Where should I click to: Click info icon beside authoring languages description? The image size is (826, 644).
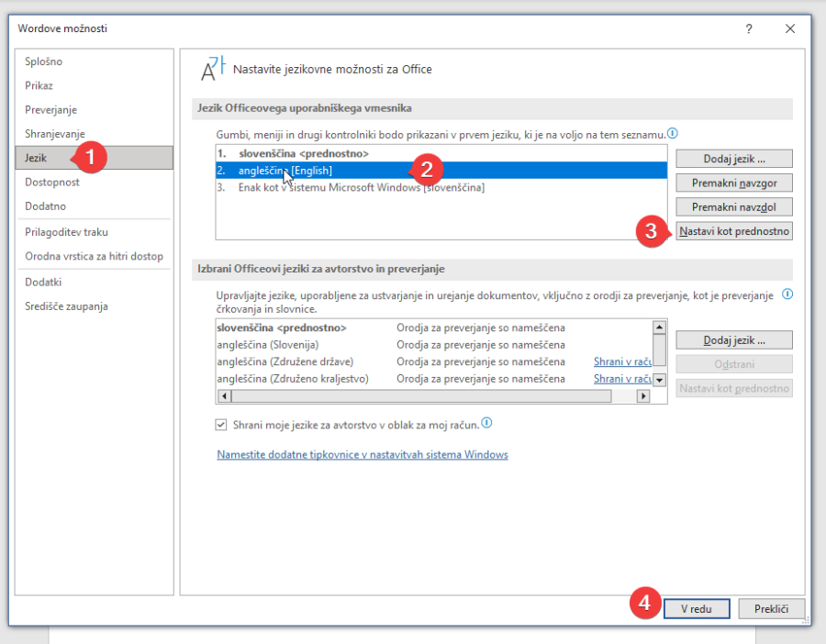tap(787, 294)
